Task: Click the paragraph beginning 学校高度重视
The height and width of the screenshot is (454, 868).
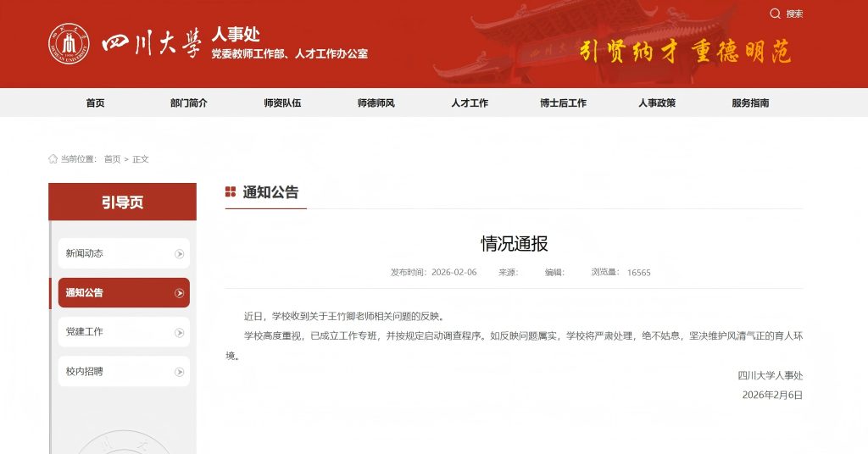Action: click(x=515, y=346)
